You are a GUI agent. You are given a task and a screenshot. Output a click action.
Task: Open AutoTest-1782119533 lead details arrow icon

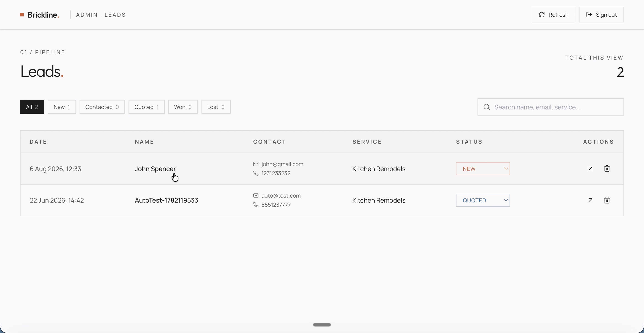tap(590, 200)
